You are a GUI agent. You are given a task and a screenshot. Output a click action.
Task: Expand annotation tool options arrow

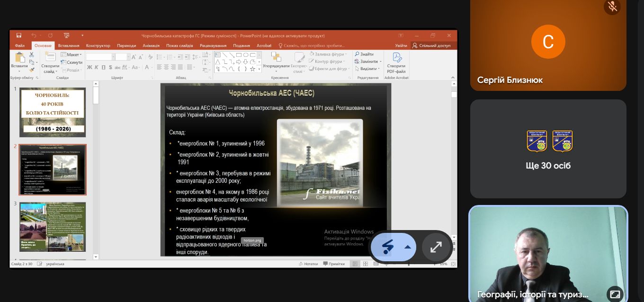pos(407,247)
